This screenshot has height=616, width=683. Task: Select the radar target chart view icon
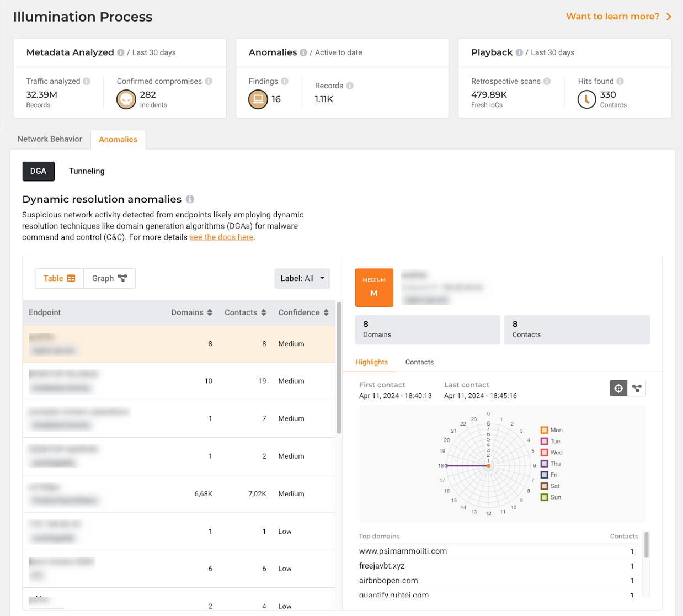tap(618, 389)
